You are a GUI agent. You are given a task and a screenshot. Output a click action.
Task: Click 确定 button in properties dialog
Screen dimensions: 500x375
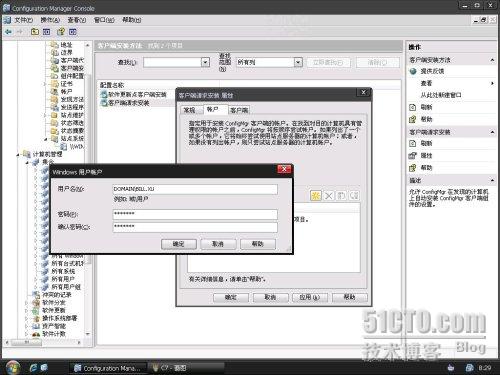point(231,297)
